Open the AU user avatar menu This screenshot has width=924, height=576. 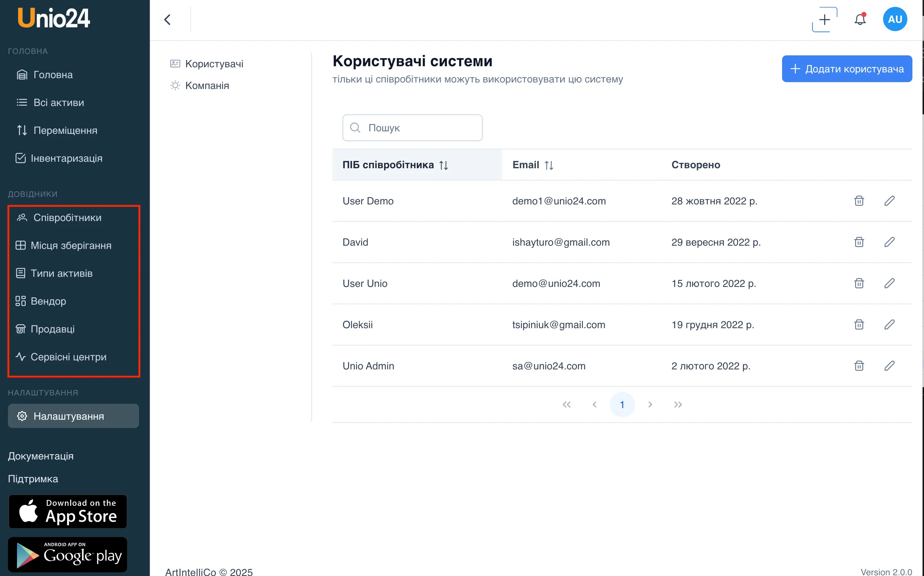pyautogui.click(x=895, y=19)
